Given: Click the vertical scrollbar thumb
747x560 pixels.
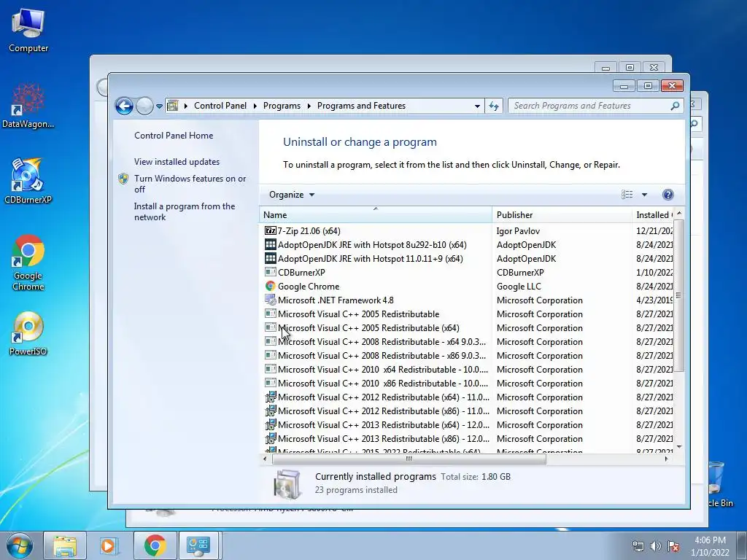Looking at the screenshot, I should click(x=679, y=295).
